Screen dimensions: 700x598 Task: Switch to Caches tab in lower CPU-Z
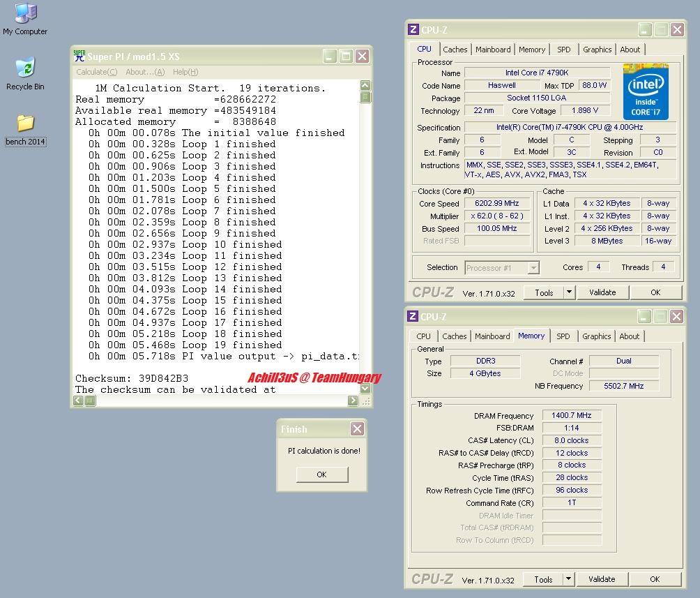pos(454,336)
